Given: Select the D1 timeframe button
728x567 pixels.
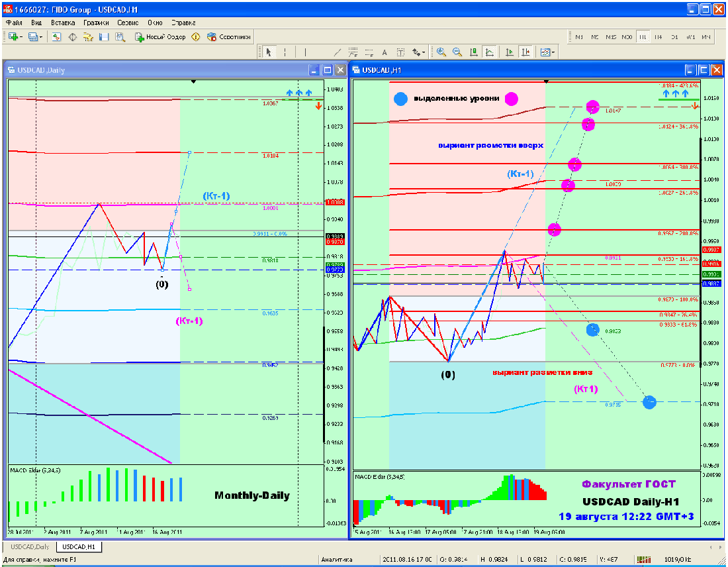Looking at the screenshot, I should [674, 36].
